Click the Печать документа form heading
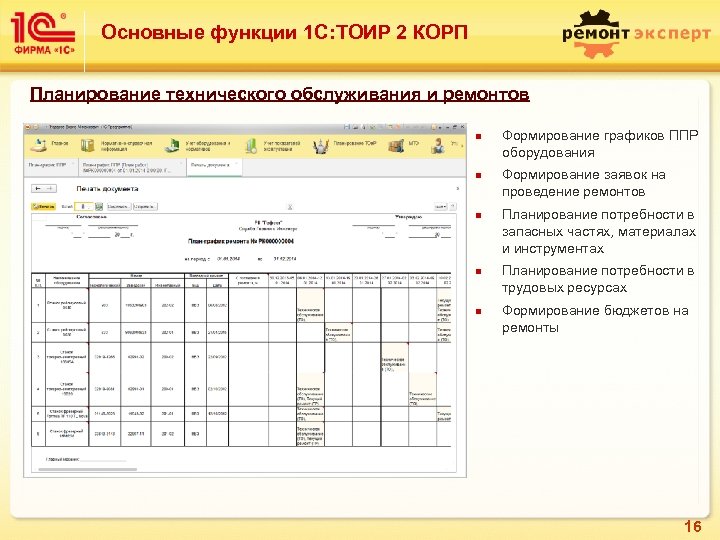 pos(107,188)
